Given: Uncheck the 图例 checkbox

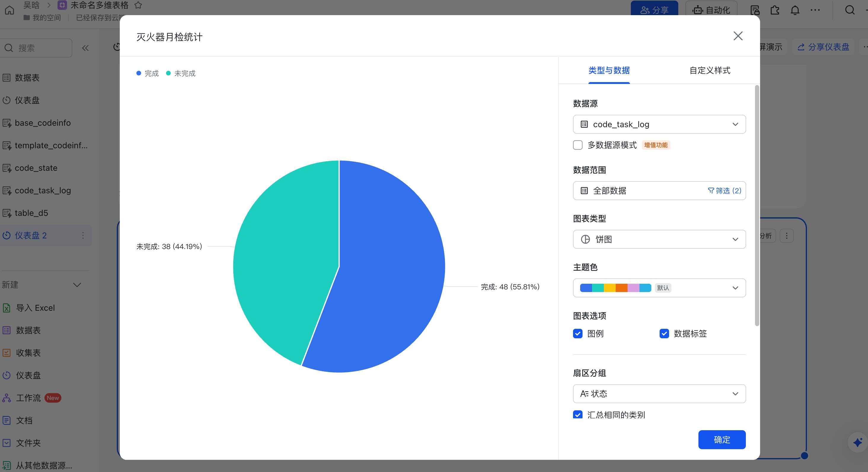Looking at the screenshot, I should pyautogui.click(x=577, y=334).
